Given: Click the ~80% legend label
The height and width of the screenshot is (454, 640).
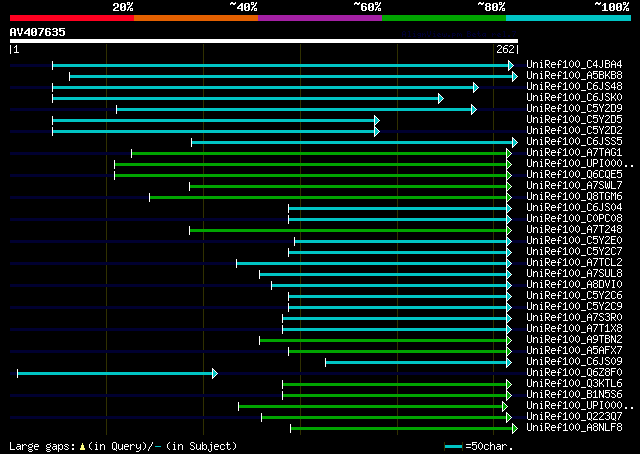Looking at the screenshot, I should [492, 7].
